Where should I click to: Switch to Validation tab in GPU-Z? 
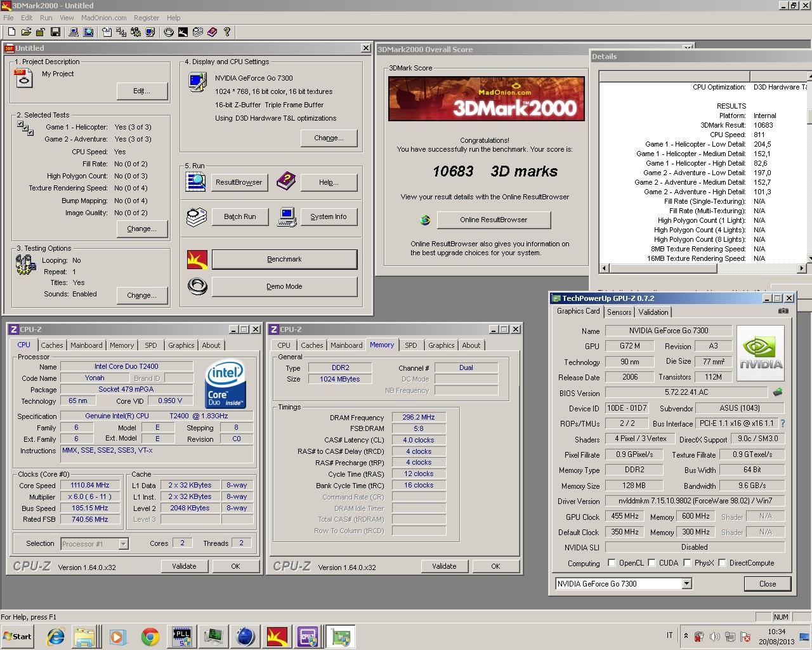pos(653,312)
